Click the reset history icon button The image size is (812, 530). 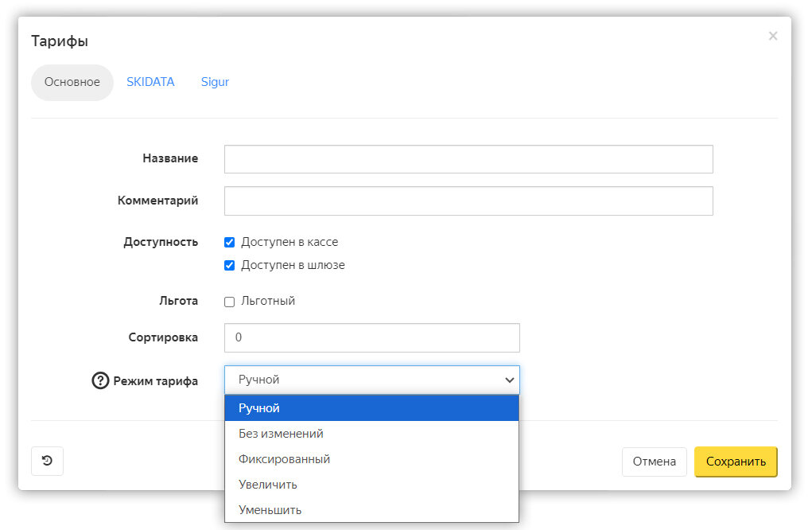click(47, 461)
